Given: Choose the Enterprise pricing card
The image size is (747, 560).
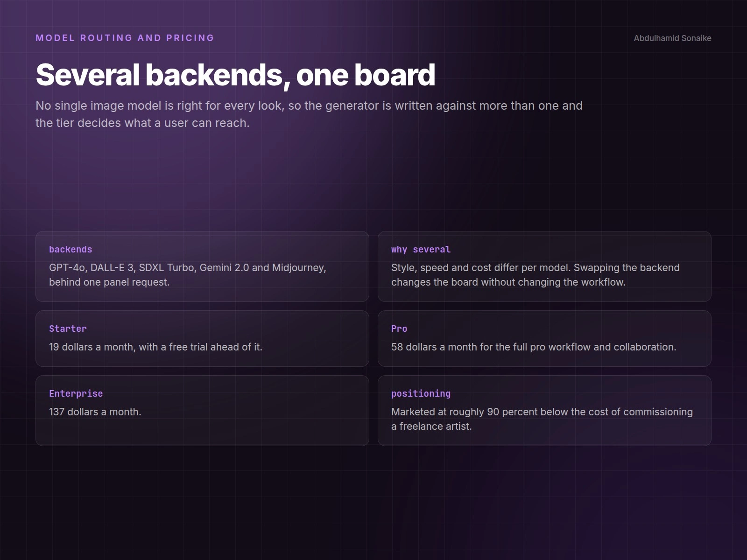Looking at the screenshot, I should click(x=202, y=411).
